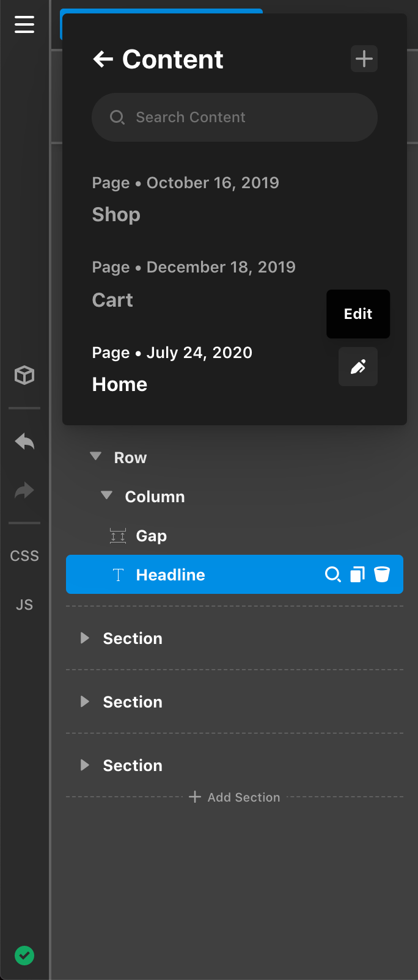Open the CSS editor
Screen dimensions: 418x980
tap(24, 556)
